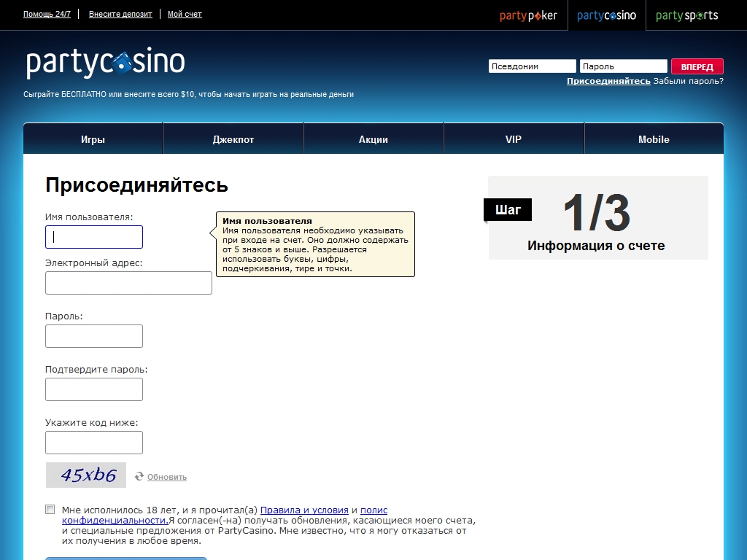Focus the Электронный адрес input field
Screen dimensions: 747x560
point(128,283)
